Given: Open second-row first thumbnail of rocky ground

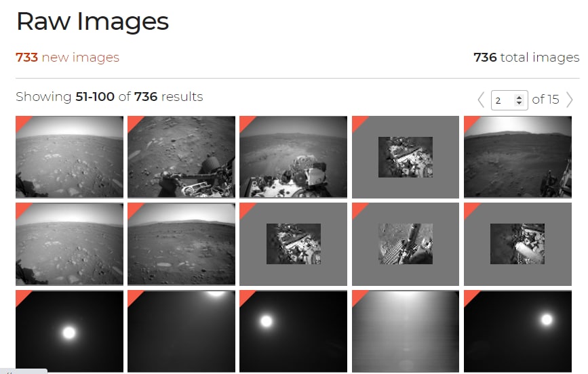Looking at the screenshot, I should pos(69,244).
